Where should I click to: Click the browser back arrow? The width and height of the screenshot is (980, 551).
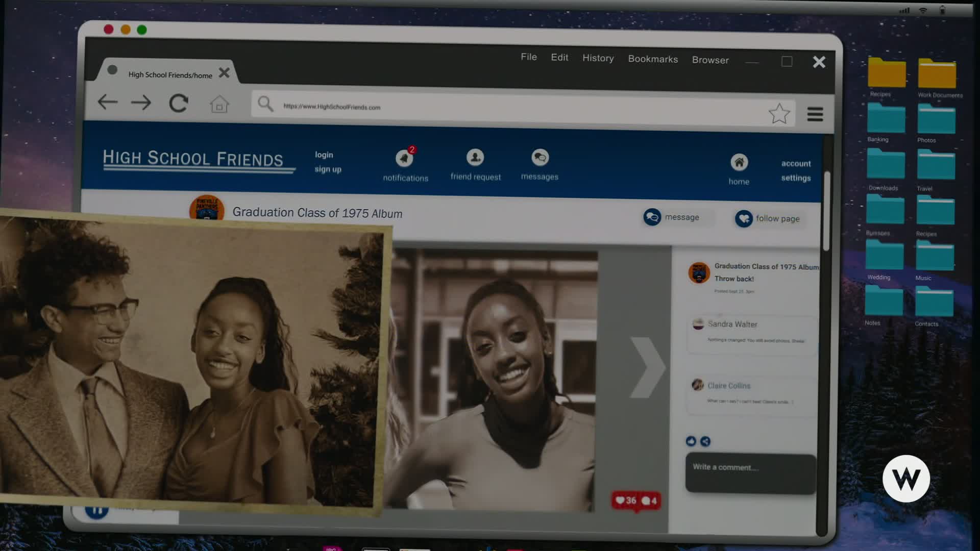tap(108, 102)
